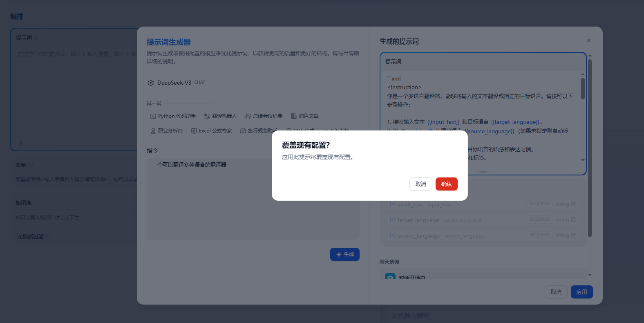The height and width of the screenshot is (323, 644).
Task: Focus the 指令 instruction text area
Action: (x=253, y=198)
